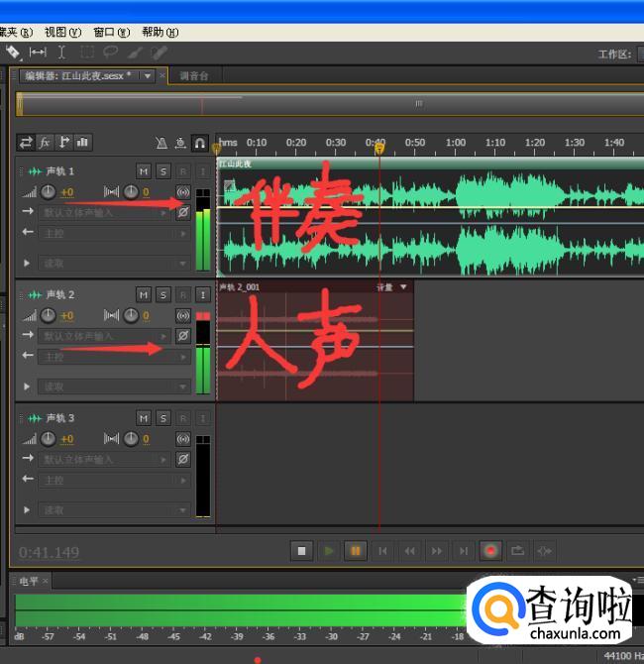
Task: Show Effects (fx) track controls
Action: pos(45,142)
